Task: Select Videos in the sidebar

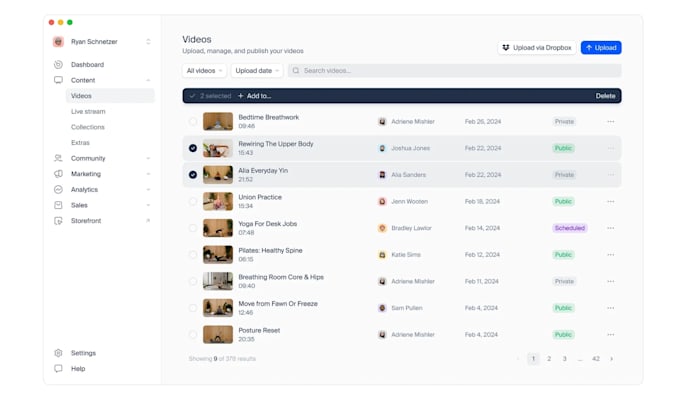Action: [110, 96]
